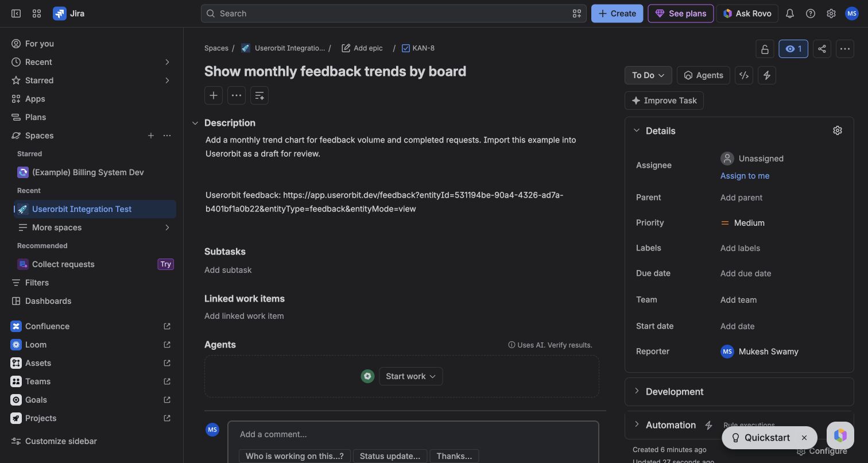Open the To Do status dropdown
This screenshot has height=463, width=868.
point(648,75)
